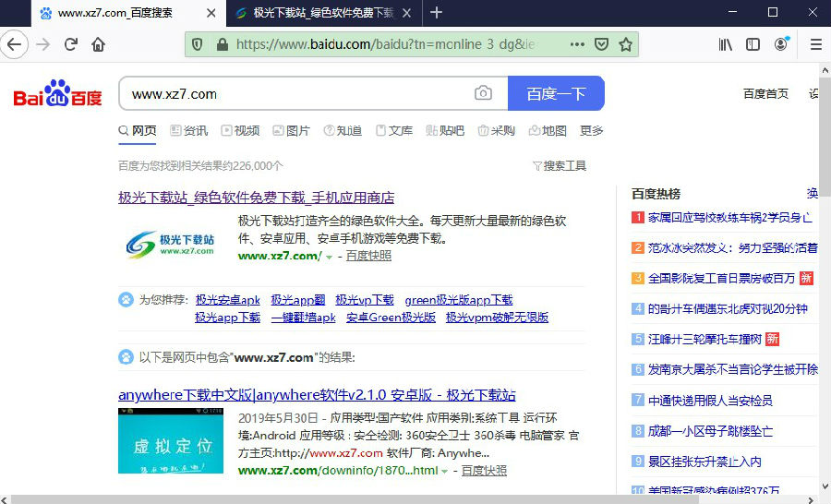Click the 百度一下 search button
The image size is (831, 504).
556,93
